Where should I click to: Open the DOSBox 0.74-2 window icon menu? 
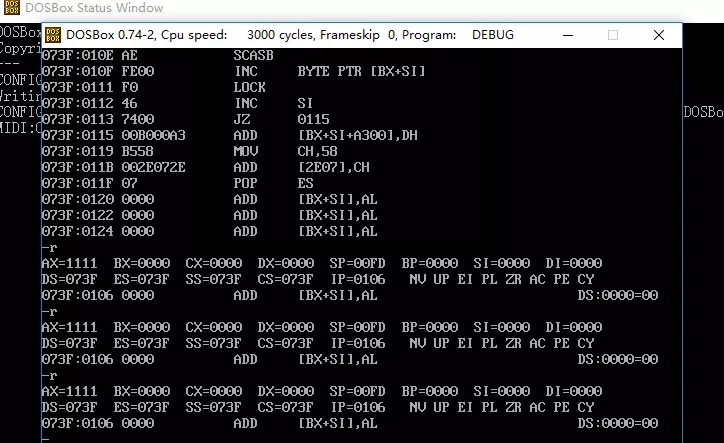pyautogui.click(x=52, y=35)
